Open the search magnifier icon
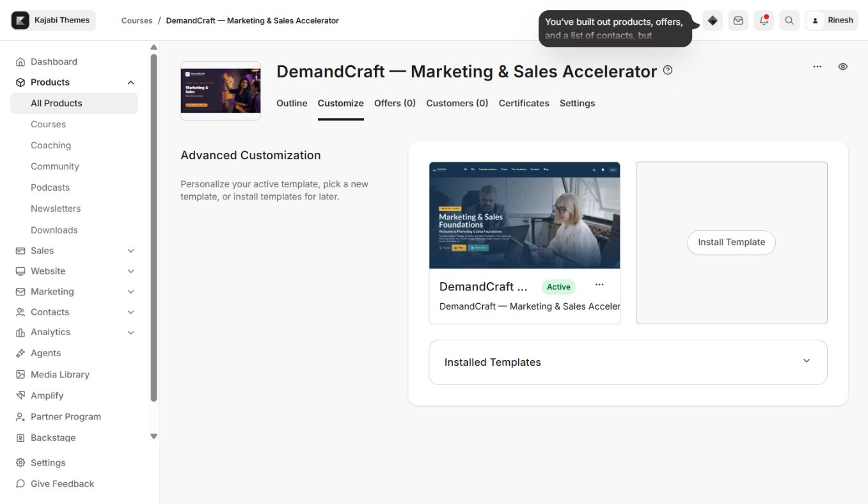Viewport: 868px width, 504px height. 789,20
